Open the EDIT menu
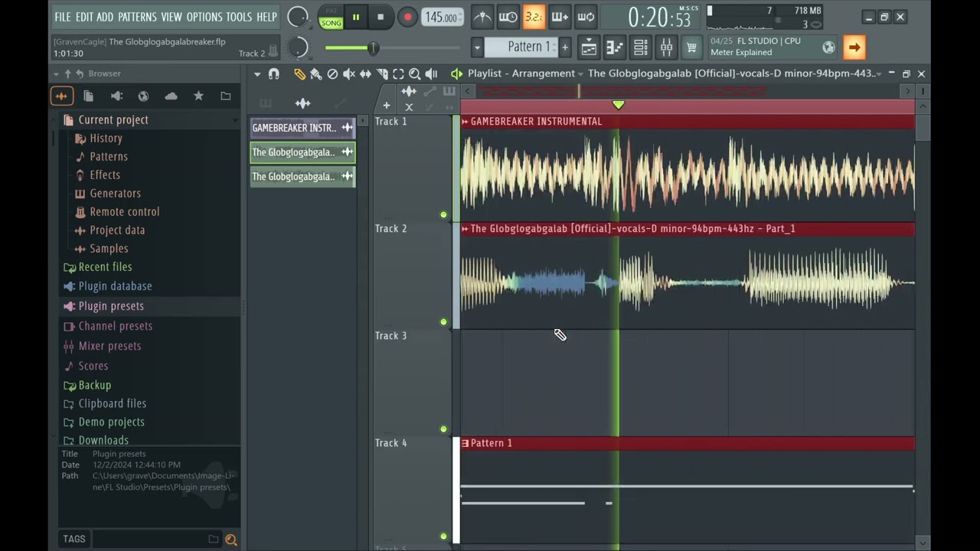This screenshot has height=551, width=980. coord(84,17)
